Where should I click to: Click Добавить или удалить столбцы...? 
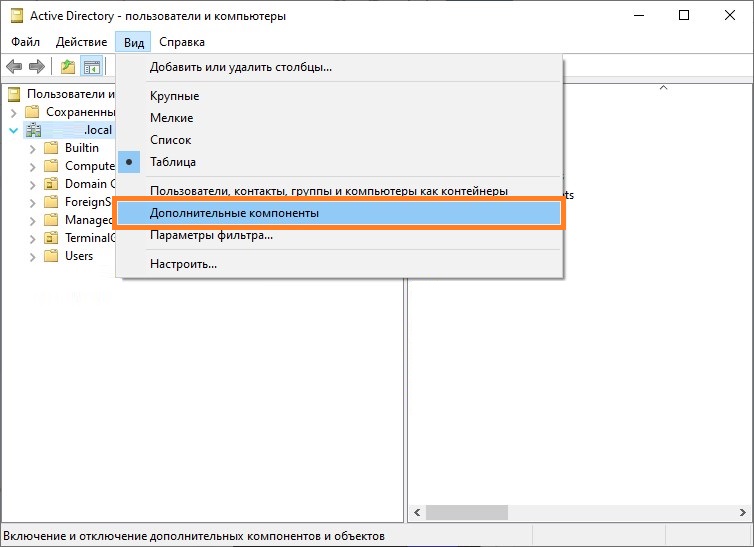click(x=240, y=67)
